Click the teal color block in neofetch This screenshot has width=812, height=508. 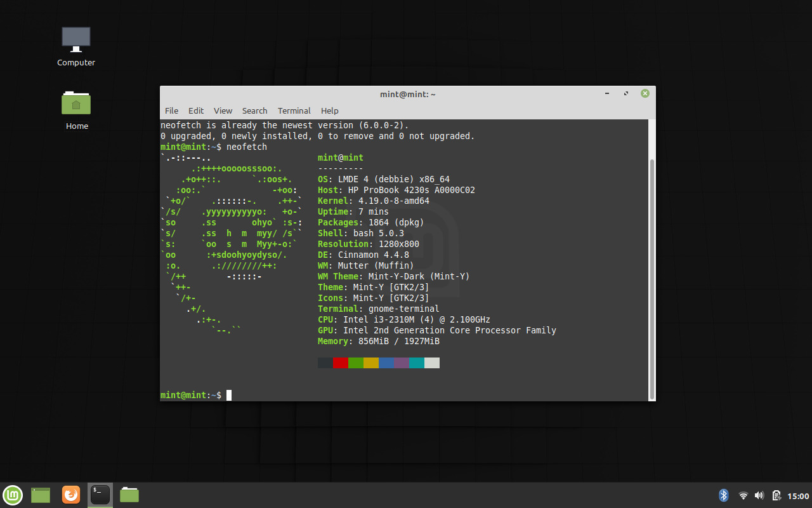point(417,363)
